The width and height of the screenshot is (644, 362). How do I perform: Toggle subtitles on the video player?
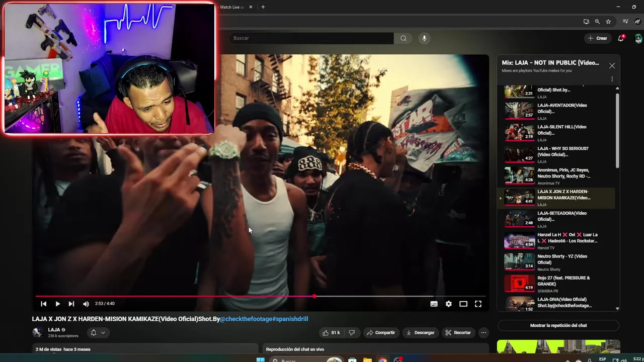click(434, 304)
